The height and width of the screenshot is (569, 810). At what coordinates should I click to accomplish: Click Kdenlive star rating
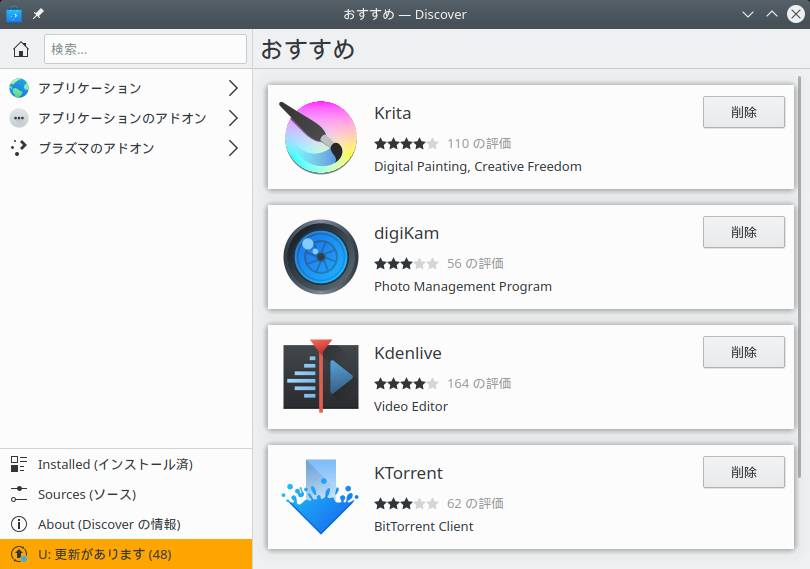click(x=407, y=383)
